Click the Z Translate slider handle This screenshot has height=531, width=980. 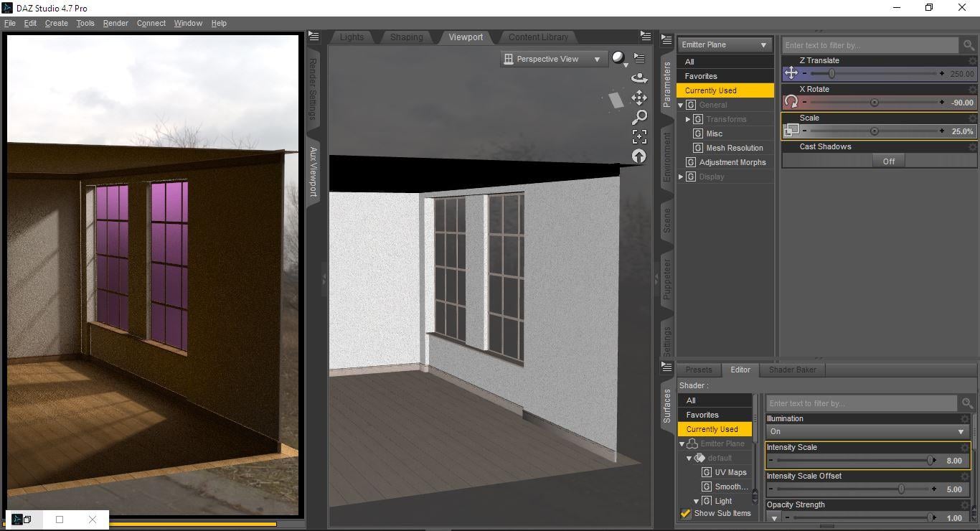pos(831,73)
